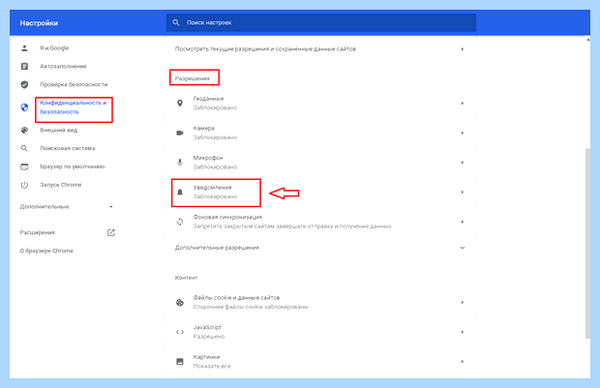
Task: Open the Уведомления permission settings
Action: coord(321,192)
